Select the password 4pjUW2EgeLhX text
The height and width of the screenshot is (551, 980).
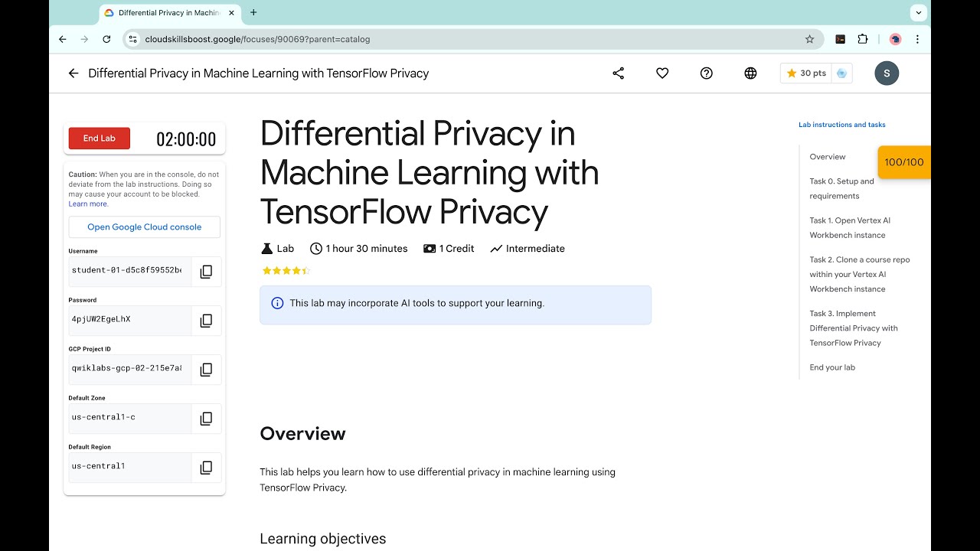point(101,319)
